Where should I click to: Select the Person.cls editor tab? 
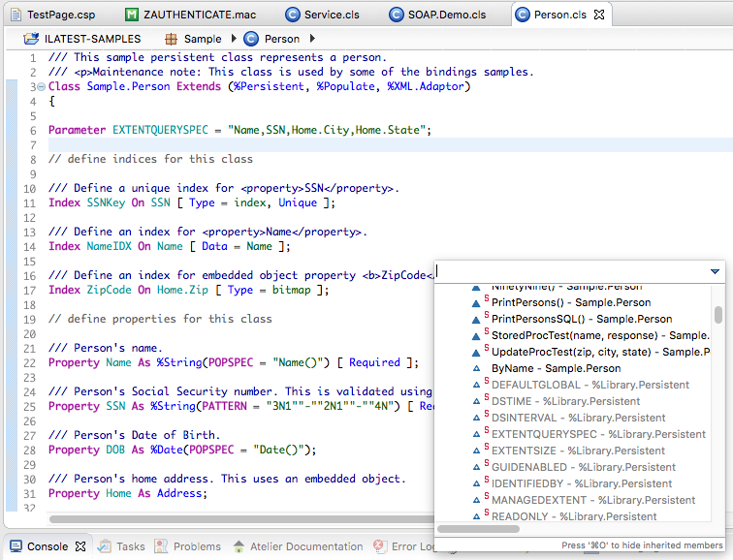(x=559, y=15)
